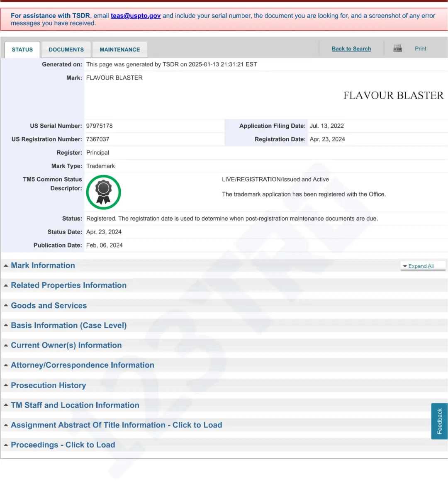Click the LIVE/REGISTRATION/Issued and Active text
Viewport: 448px width, 484px height.
point(275,179)
